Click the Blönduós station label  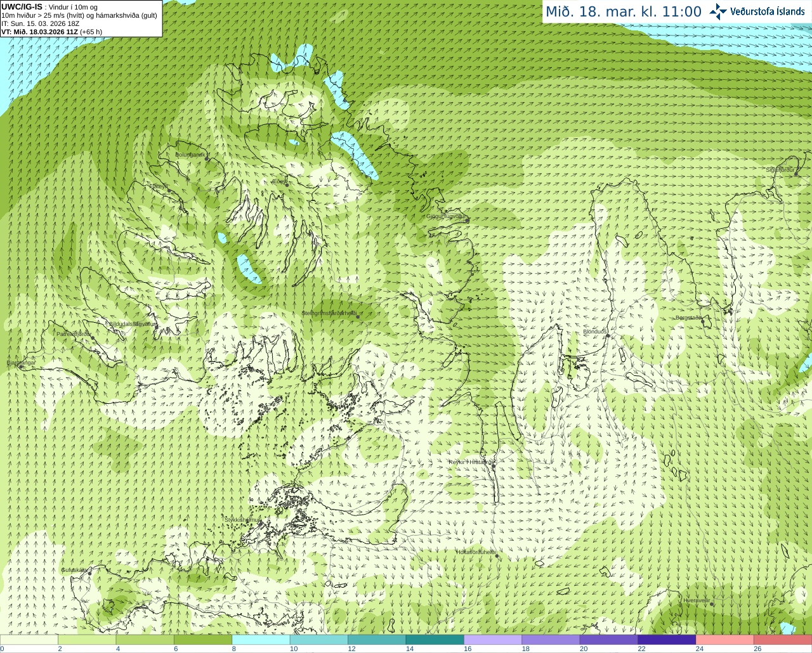[595, 332]
